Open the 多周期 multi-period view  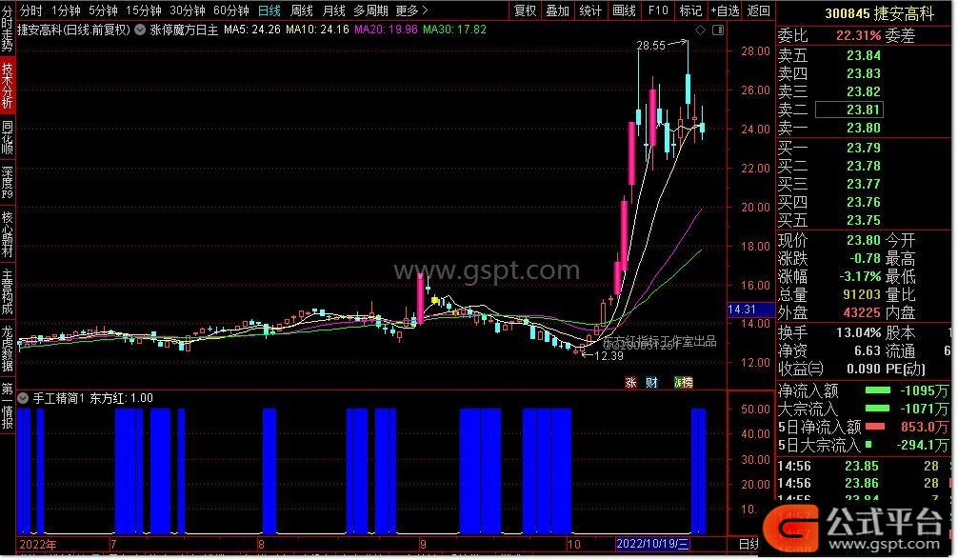370,10
